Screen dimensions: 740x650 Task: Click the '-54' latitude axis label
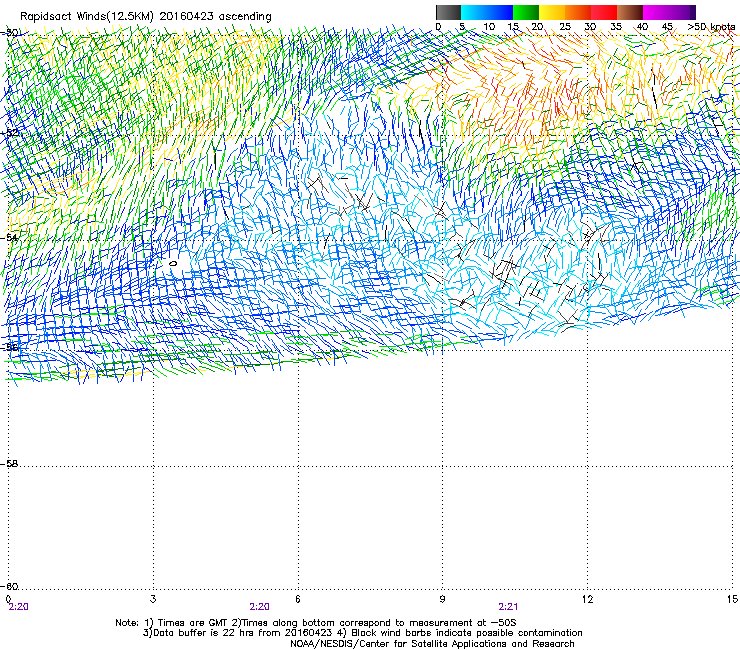9,237
